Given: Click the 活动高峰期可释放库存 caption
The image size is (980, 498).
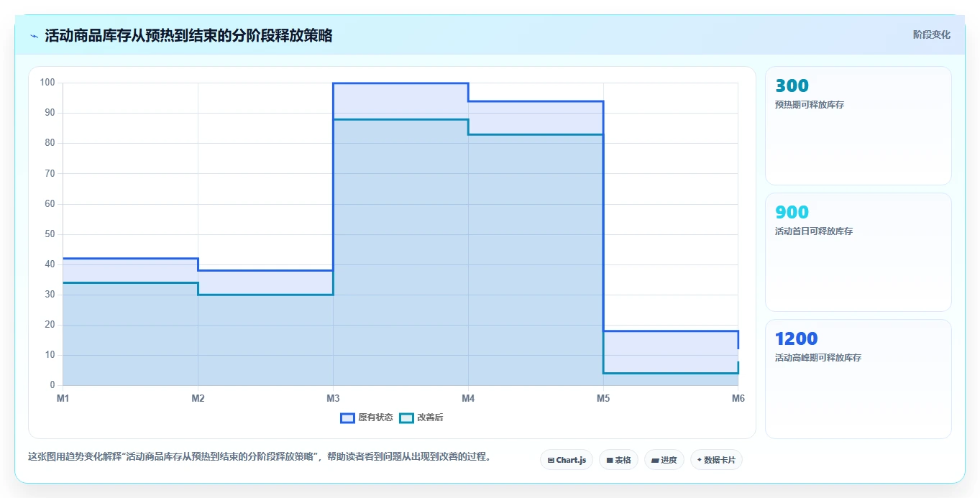Looking at the screenshot, I should coord(818,358).
